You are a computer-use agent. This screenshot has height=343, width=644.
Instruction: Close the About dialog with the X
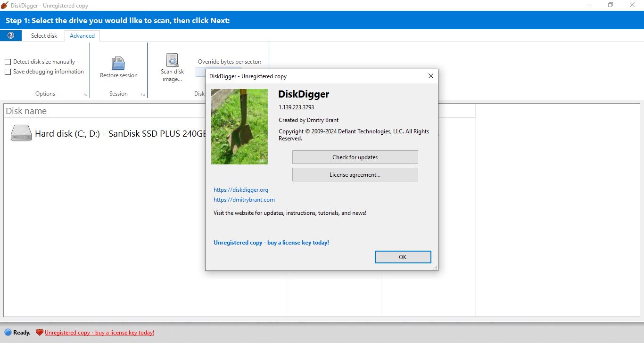point(430,76)
